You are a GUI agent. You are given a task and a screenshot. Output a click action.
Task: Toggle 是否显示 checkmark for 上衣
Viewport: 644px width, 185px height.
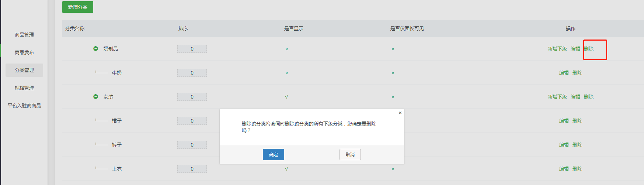[286, 169]
